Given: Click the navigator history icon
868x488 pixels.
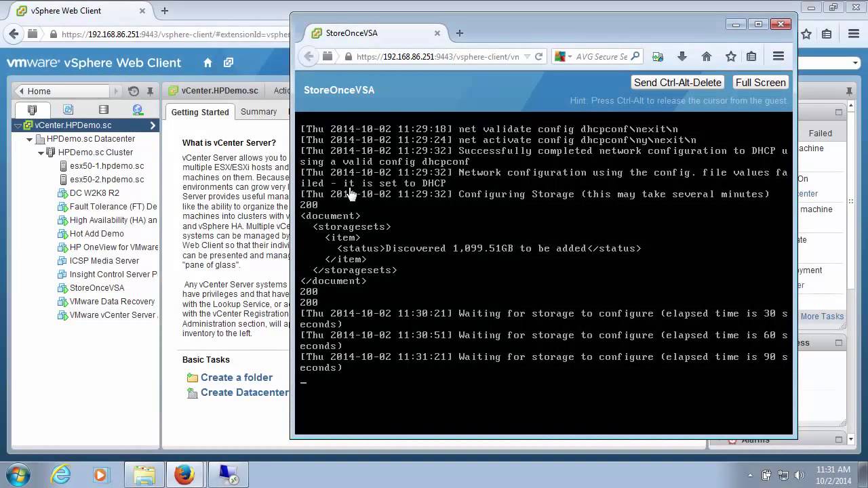Looking at the screenshot, I should (x=134, y=91).
